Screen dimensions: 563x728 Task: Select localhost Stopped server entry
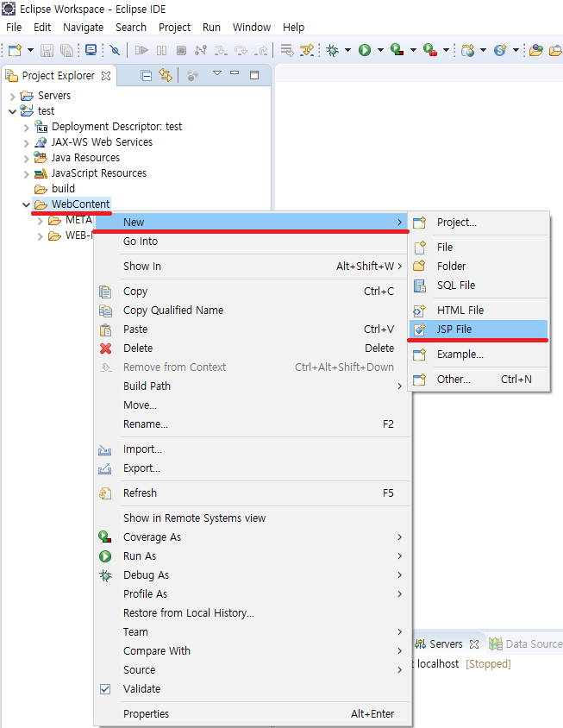(463, 664)
